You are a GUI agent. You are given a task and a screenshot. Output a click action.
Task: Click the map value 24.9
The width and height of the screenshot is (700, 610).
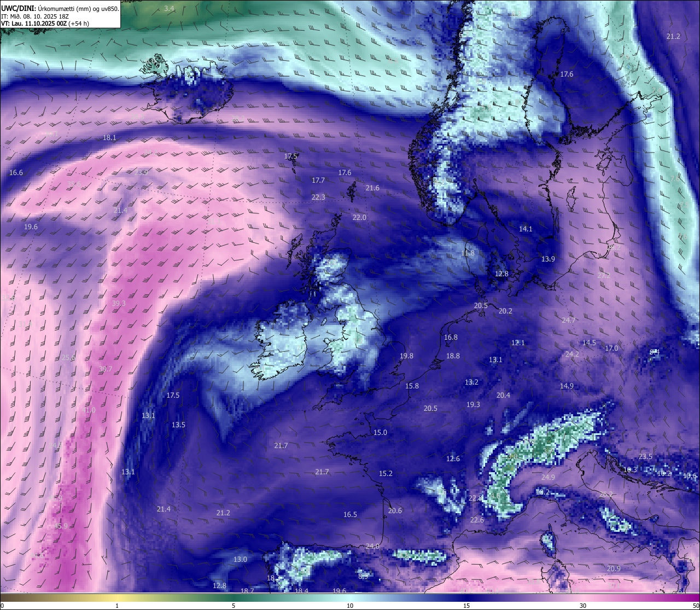(548, 478)
